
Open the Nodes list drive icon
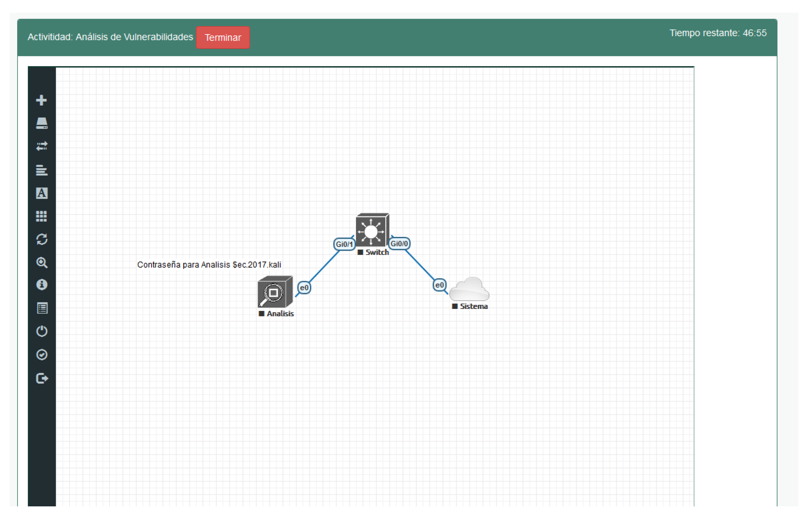(x=41, y=123)
